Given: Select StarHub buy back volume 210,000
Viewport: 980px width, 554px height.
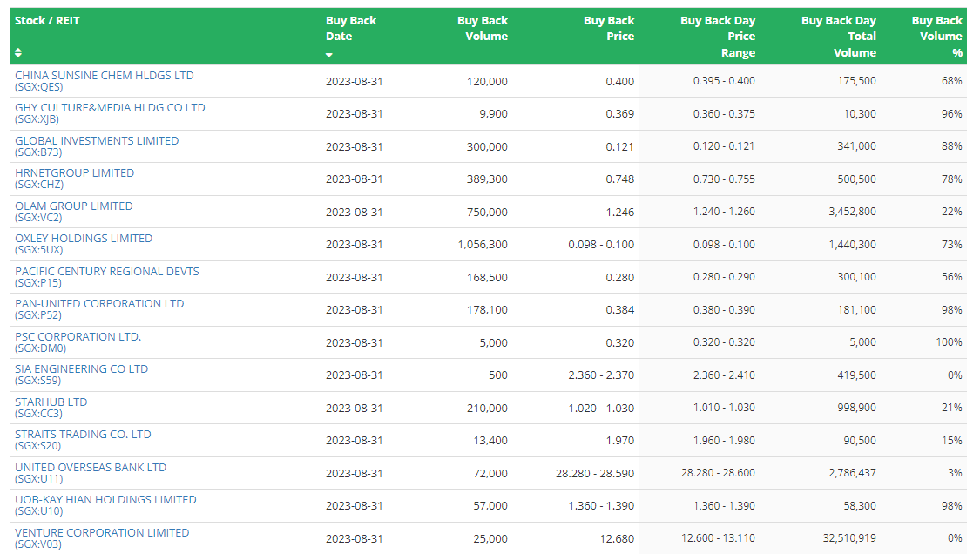Looking at the screenshot, I should (487, 408).
